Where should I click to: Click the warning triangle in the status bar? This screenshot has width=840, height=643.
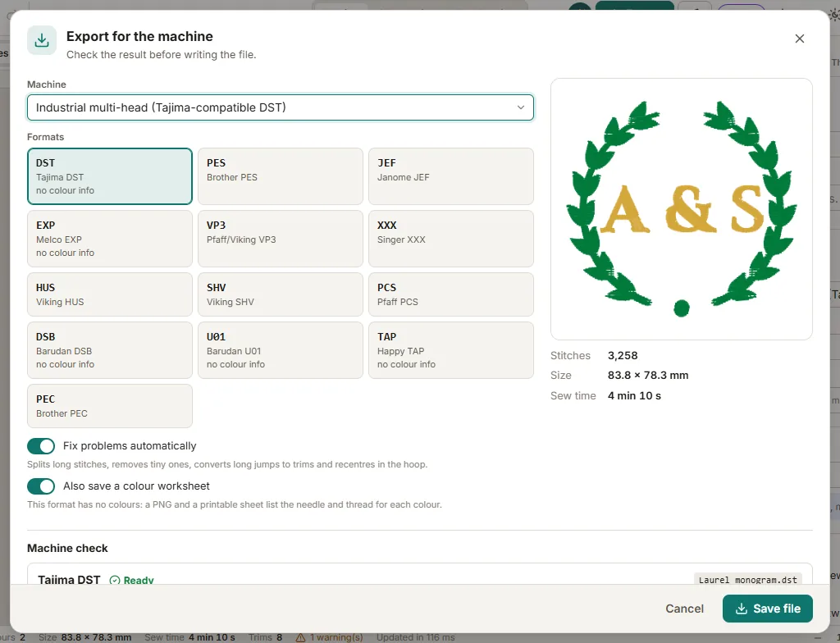click(x=300, y=637)
